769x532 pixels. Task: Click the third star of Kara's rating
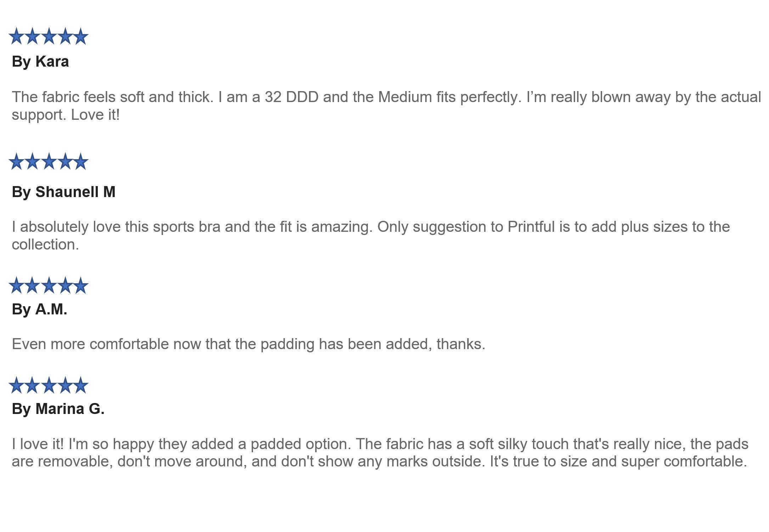(x=48, y=36)
